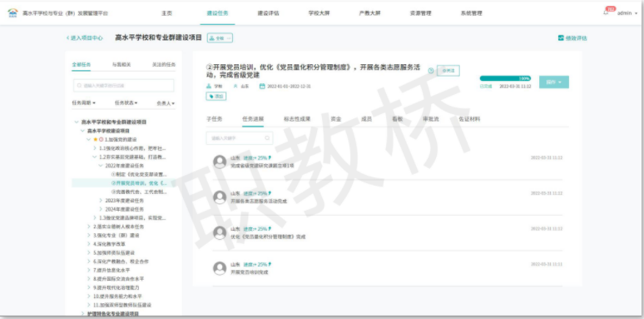Select tree item ③完善教代会、工代会制

(x=139, y=192)
